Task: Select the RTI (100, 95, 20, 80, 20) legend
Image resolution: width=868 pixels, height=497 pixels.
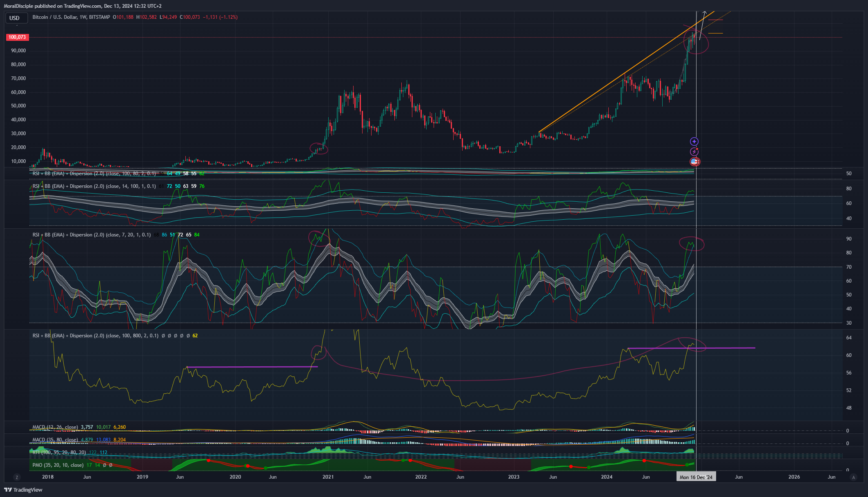Action: 60,452
